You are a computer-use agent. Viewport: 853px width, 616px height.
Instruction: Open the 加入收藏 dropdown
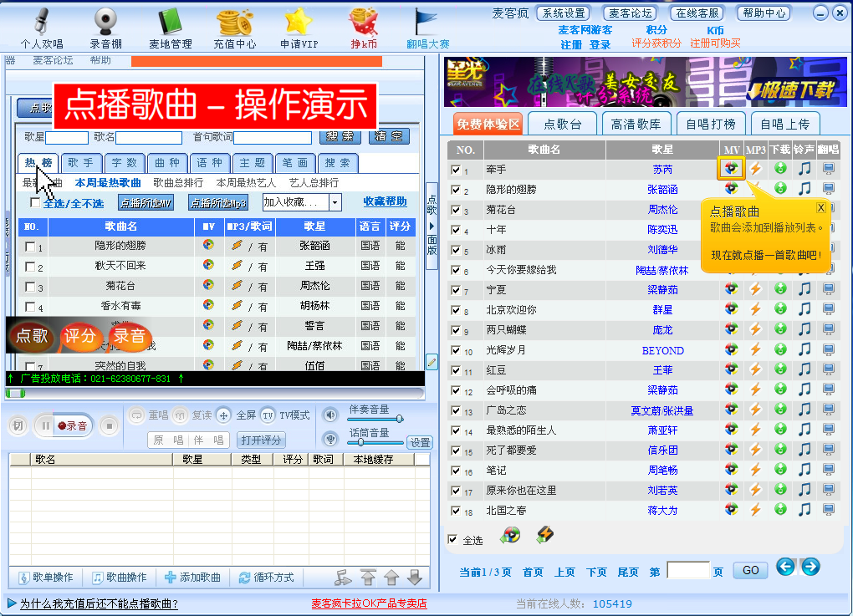tap(335, 203)
